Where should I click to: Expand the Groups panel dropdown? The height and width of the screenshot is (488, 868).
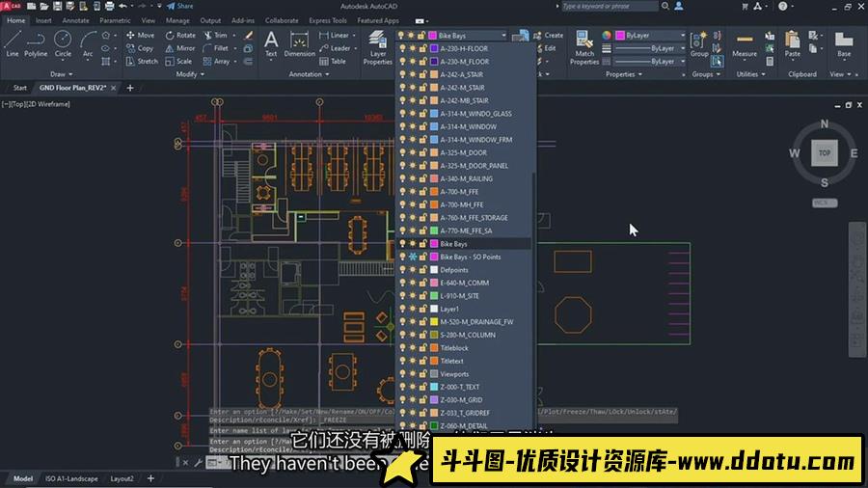pos(706,74)
